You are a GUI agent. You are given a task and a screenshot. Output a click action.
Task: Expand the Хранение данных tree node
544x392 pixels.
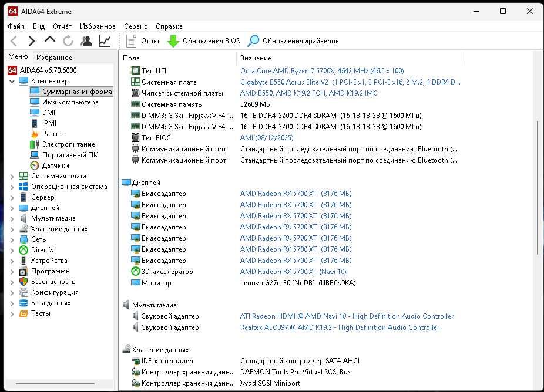(x=12, y=229)
